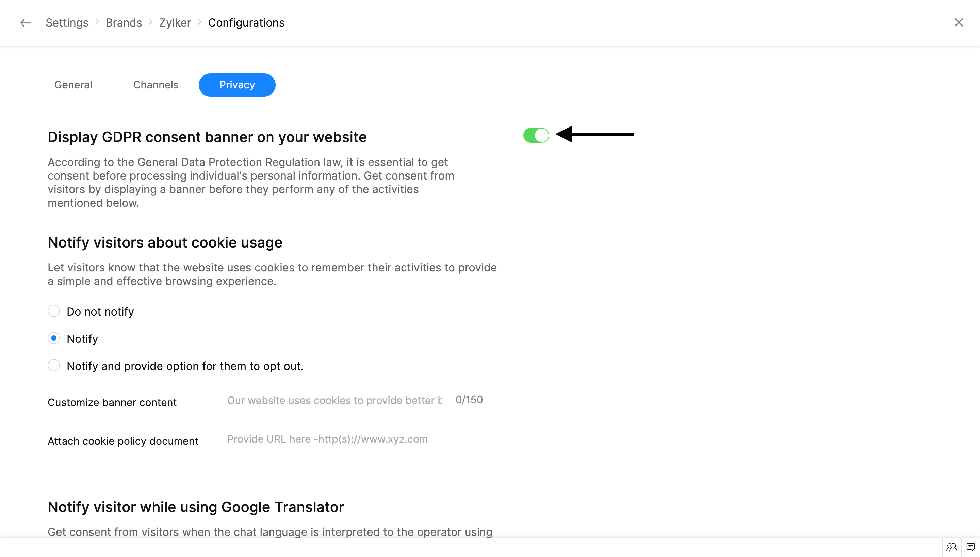This screenshot has width=980, height=557.
Task: Choose notify with opt out option
Action: [x=54, y=365]
